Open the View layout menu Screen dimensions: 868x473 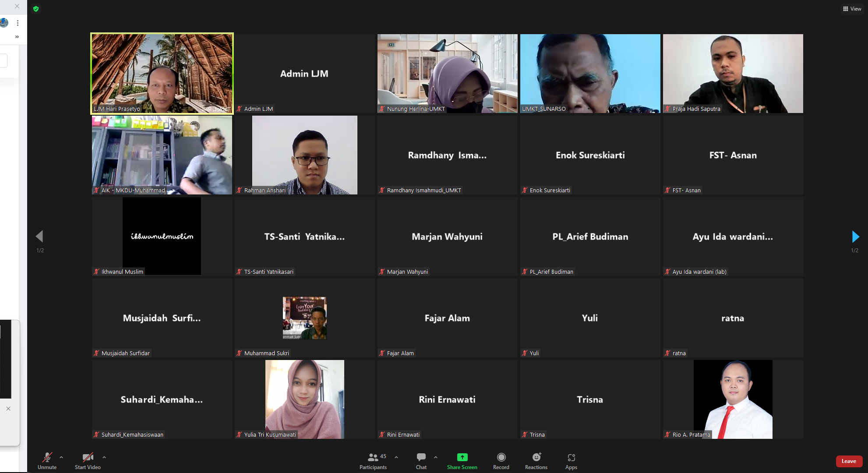coord(852,9)
